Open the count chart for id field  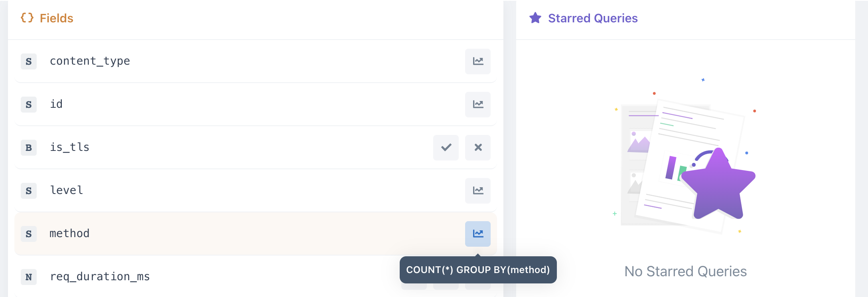478,105
